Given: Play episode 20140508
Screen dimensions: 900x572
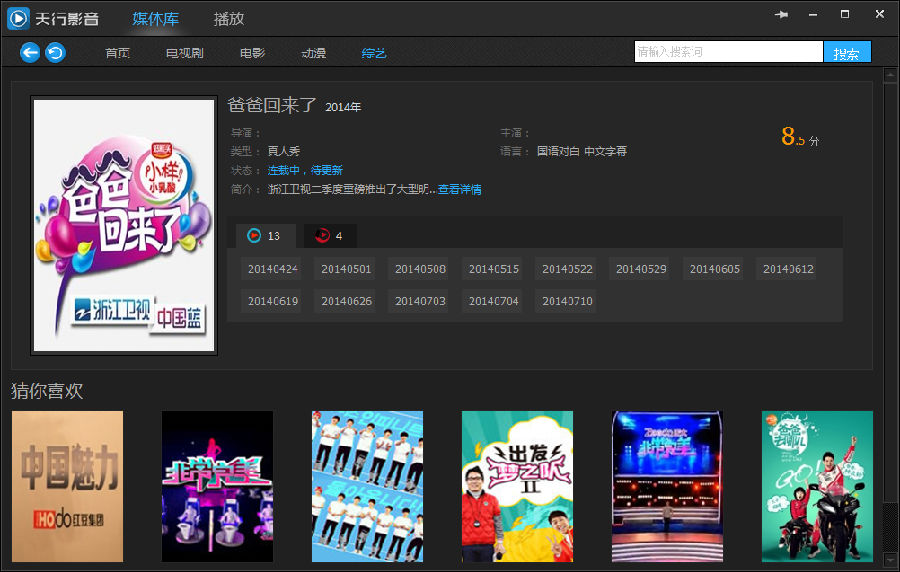Looking at the screenshot, I should [x=420, y=269].
